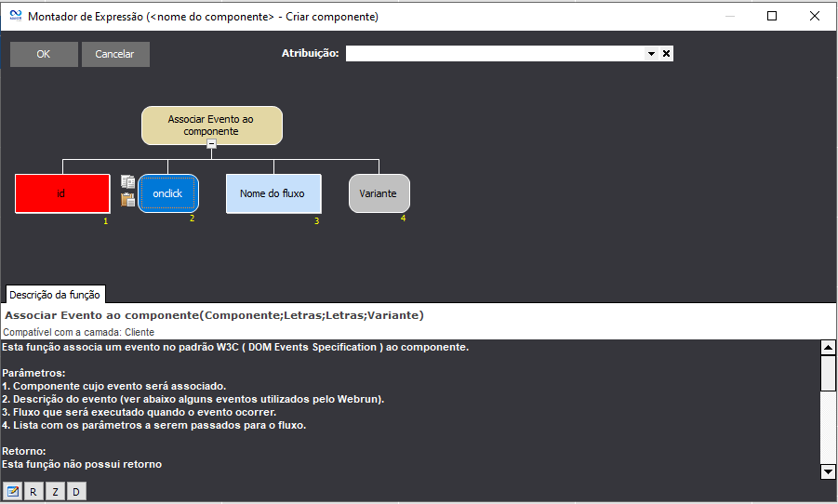Viewport: 838px width, 504px height.
Task: Click inside the Atribuição combo box field
Action: tap(495, 54)
